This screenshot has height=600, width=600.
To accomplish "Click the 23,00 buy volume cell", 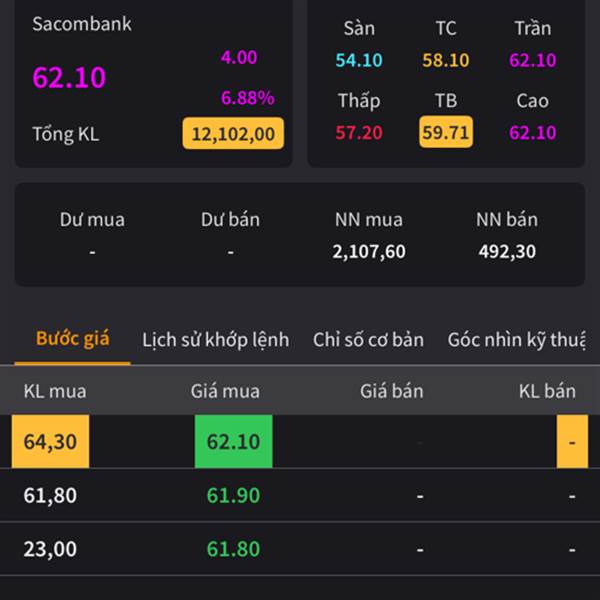I will pyautogui.click(x=50, y=549).
